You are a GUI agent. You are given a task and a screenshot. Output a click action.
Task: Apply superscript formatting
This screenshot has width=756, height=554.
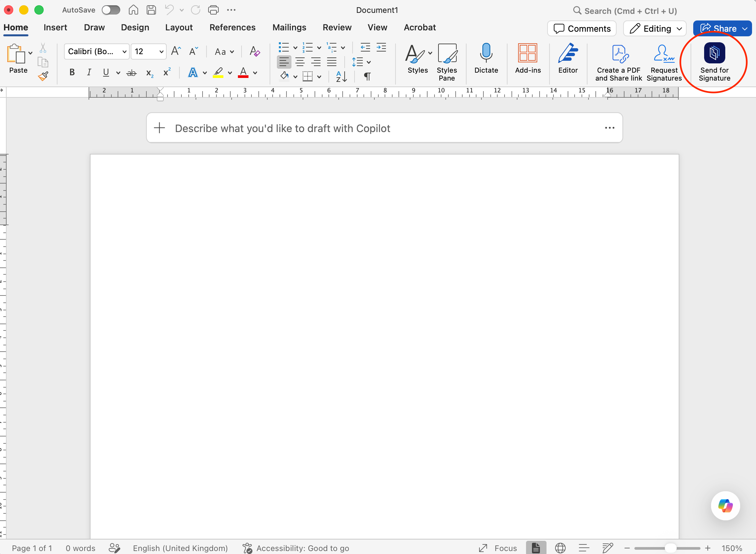[167, 72]
